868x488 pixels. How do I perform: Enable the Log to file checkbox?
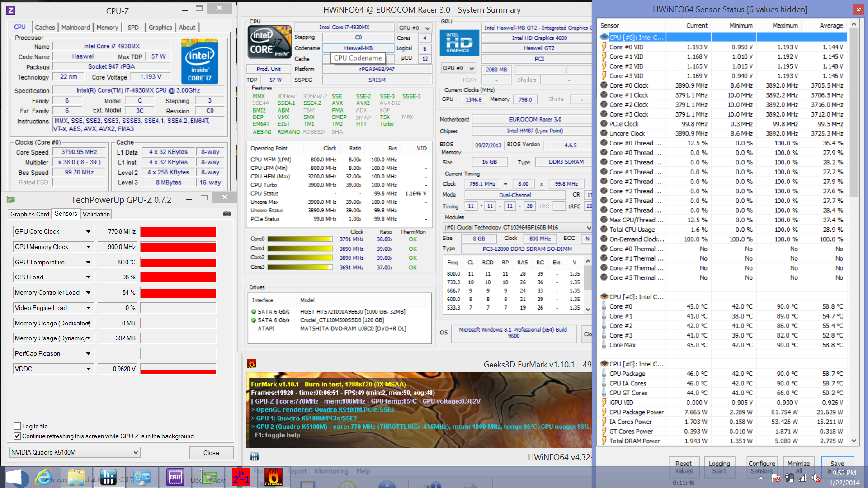(17, 426)
